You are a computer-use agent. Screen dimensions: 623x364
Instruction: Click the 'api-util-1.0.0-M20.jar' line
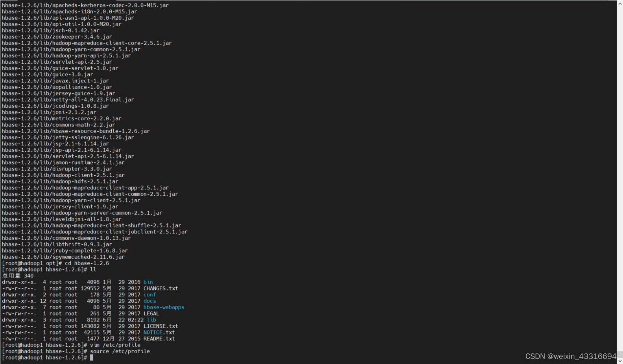tap(62, 24)
